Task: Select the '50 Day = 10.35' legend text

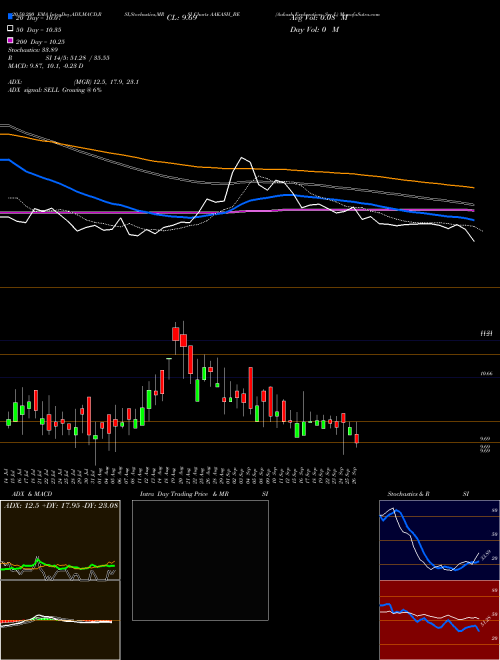Action: [39, 30]
